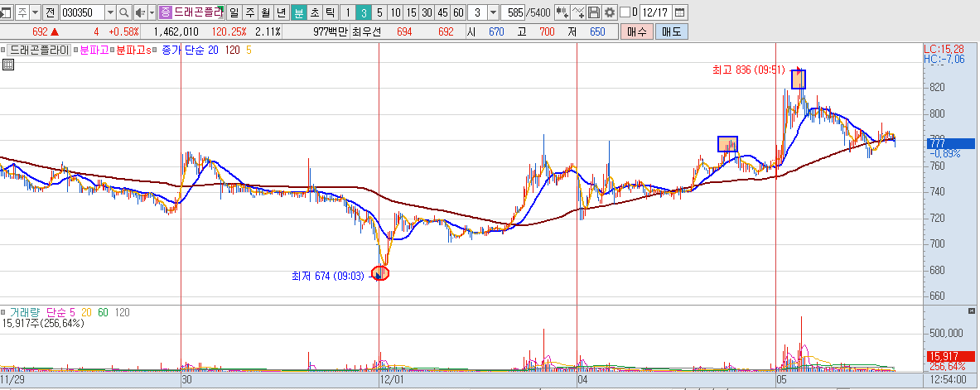This screenshot has height=390, width=980.
Task: Click the date field 12/17
Action: pos(655,12)
